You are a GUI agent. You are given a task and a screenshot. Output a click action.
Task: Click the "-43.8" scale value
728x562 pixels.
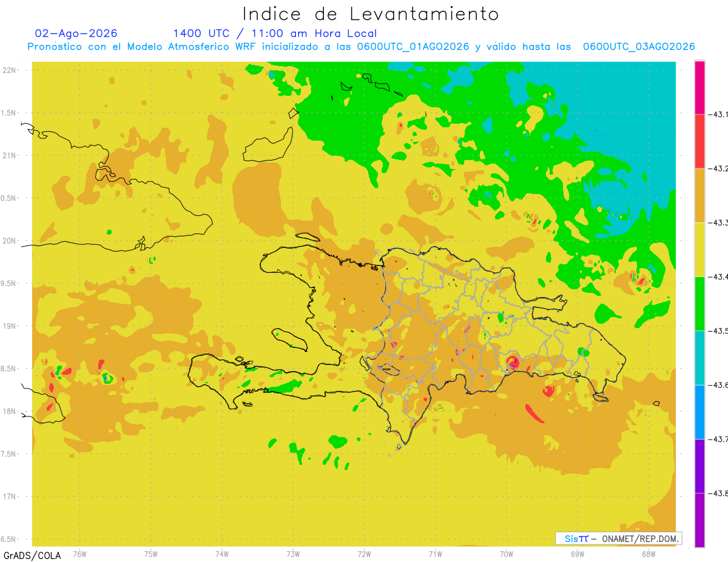coord(718,493)
